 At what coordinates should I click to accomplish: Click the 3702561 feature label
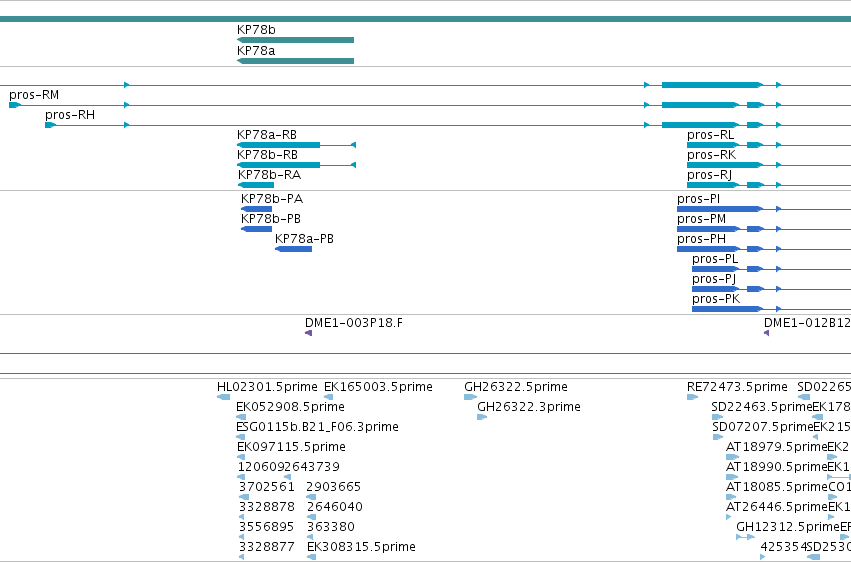266,487
